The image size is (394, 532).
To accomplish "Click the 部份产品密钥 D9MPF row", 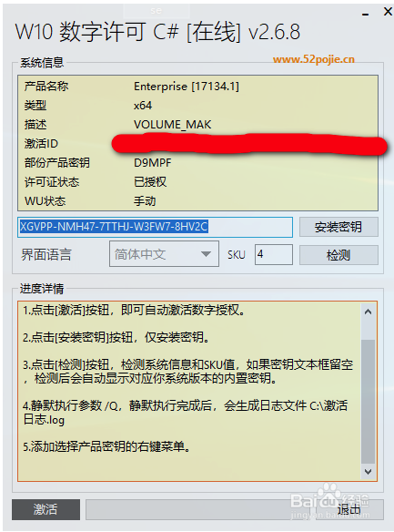I will [x=197, y=163].
